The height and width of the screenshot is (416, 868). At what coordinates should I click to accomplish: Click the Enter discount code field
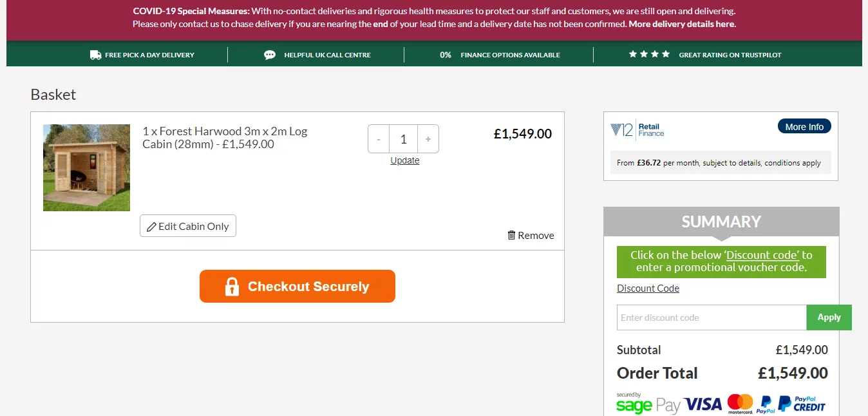click(712, 317)
